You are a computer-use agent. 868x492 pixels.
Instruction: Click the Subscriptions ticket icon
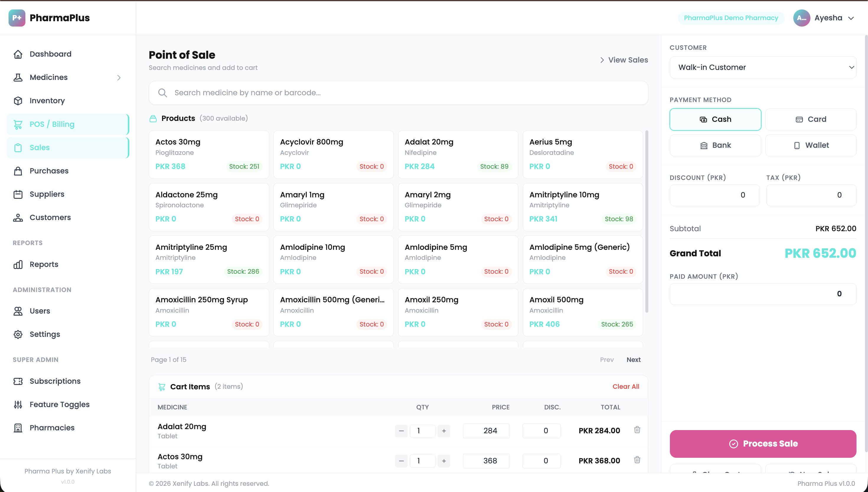pyautogui.click(x=18, y=381)
